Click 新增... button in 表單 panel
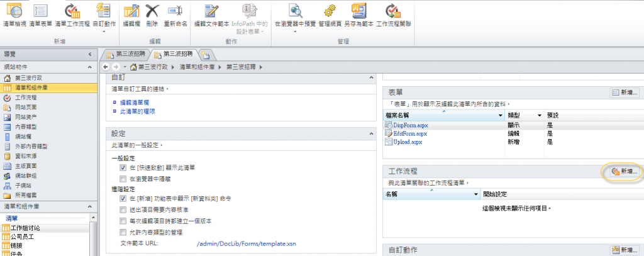Screen dimensions: 644x256 pyautogui.click(x=625, y=92)
